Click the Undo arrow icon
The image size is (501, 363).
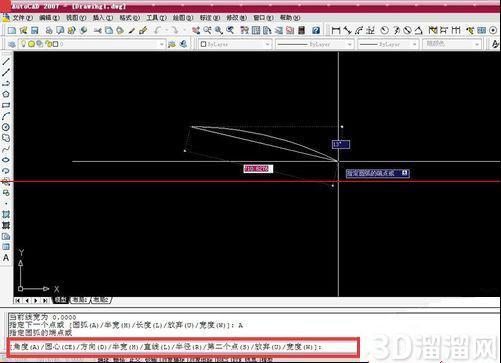click(157, 31)
